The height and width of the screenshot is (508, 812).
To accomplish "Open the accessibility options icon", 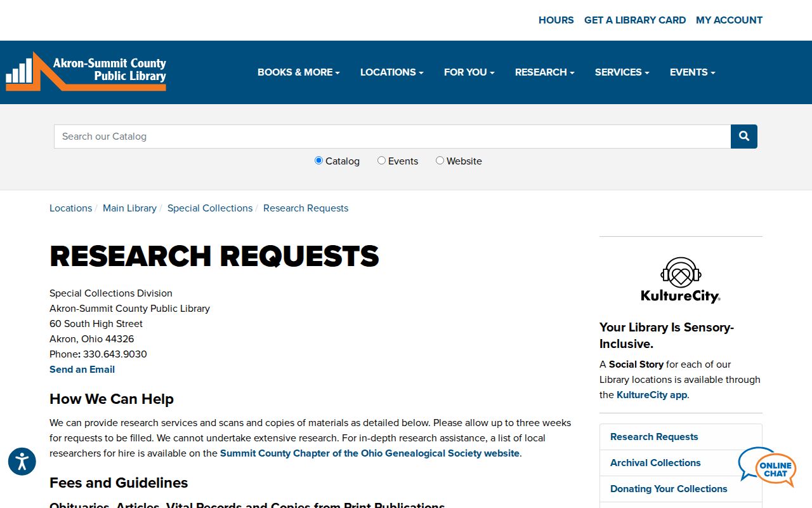I will 22,462.
